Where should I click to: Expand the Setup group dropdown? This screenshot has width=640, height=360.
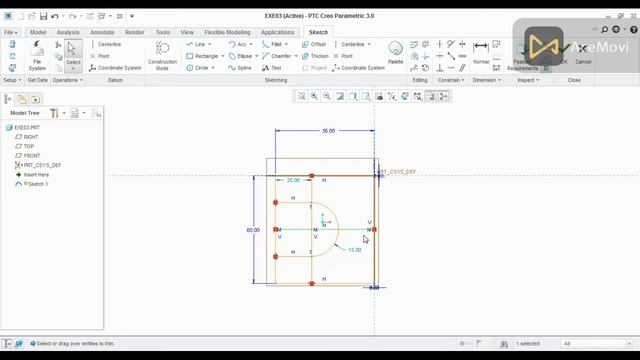tap(12, 80)
